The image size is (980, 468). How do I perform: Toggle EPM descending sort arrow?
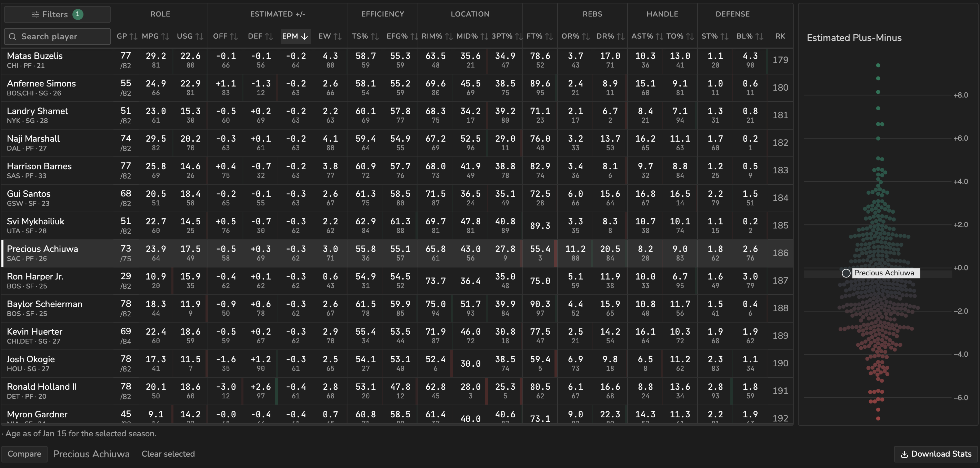304,37
